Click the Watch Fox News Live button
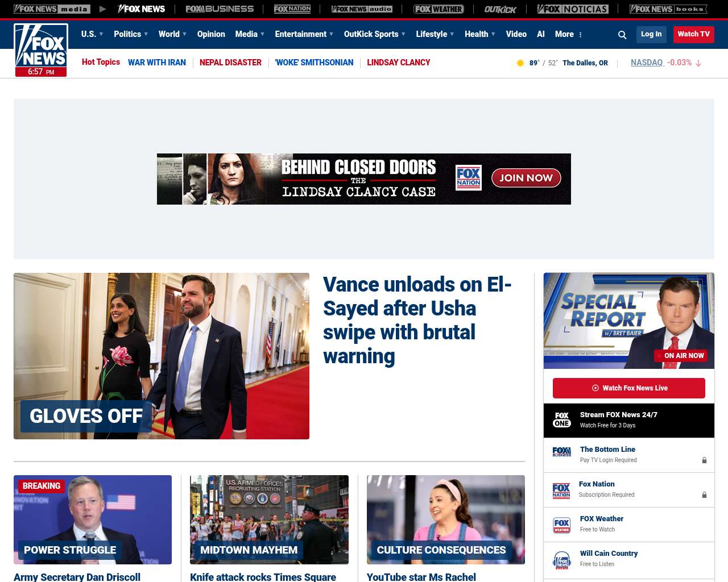The width and height of the screenshot is (728, 582). 629,388
